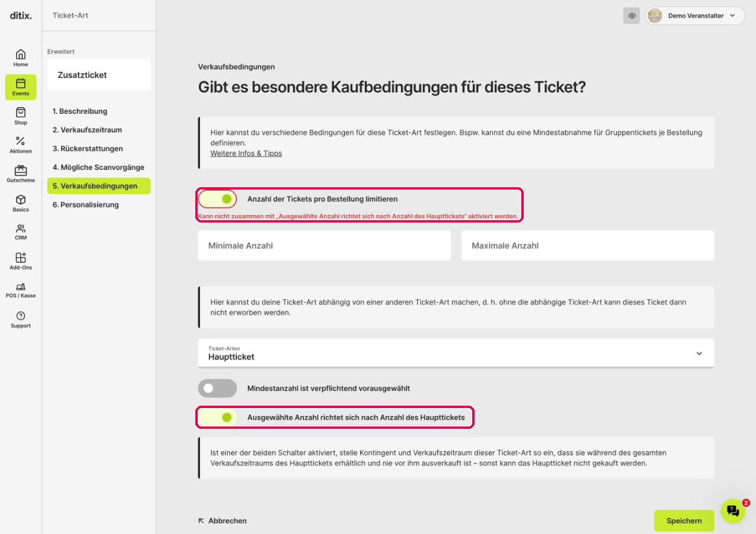Click the Speichern button
Screen dimensions: 756x534
(684, 521)
